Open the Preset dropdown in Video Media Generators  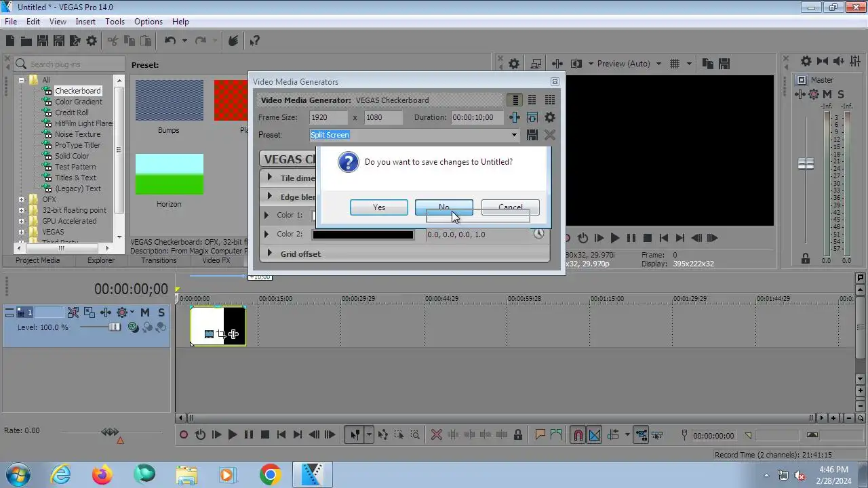click(514, 135)
